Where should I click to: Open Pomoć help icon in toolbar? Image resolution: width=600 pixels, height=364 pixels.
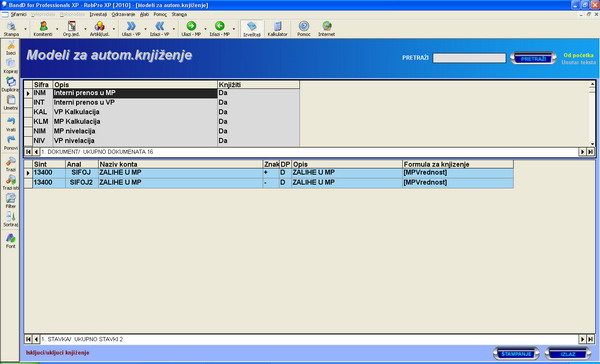tap(304, 29)
